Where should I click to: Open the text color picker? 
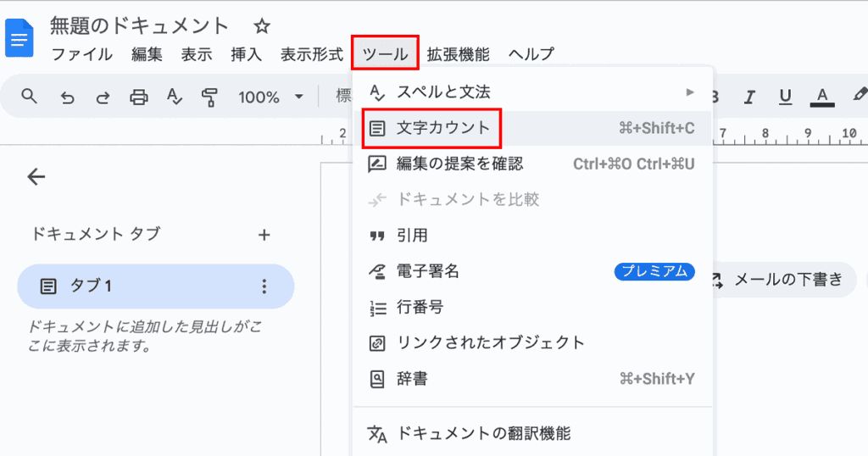820,97
